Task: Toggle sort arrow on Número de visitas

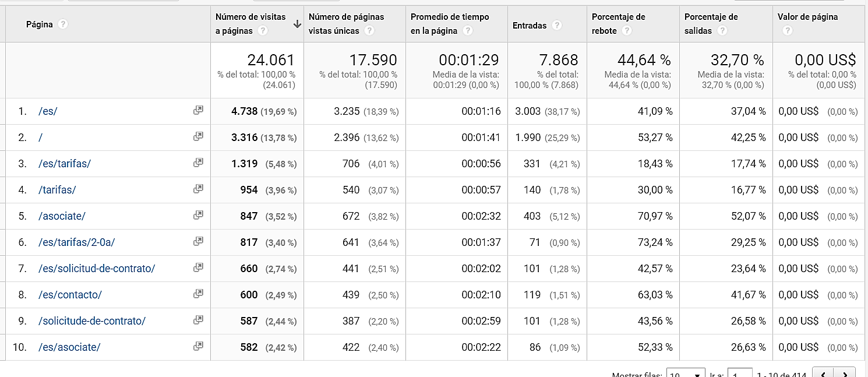Action: [297, 24]
